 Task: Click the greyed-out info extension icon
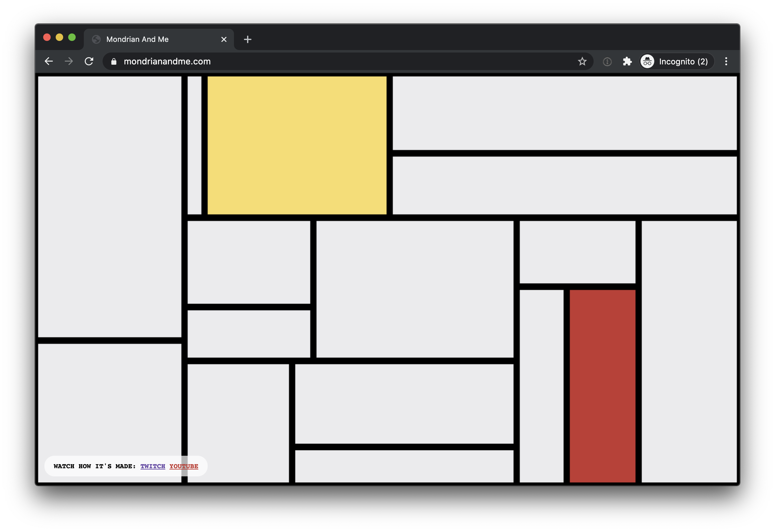coord(607,62)
